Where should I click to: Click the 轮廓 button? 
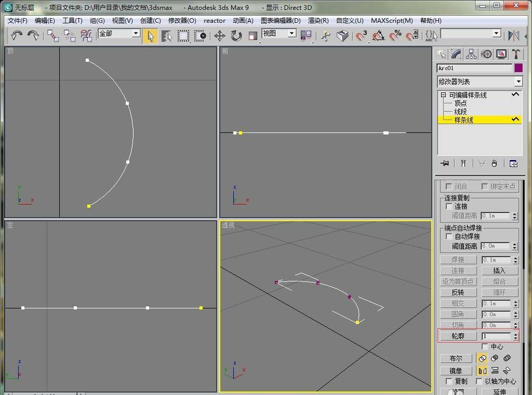coord(458,336)
